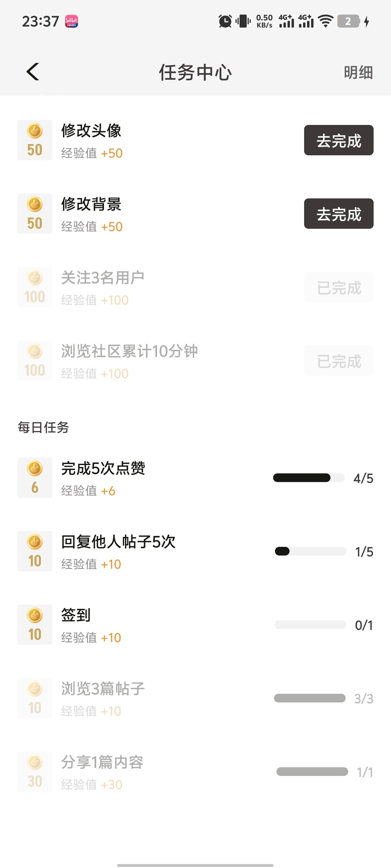Tap the 已完成 button for 关注3名用户
Viewport: 391px width, 868px height.
[x=338, y=287]
